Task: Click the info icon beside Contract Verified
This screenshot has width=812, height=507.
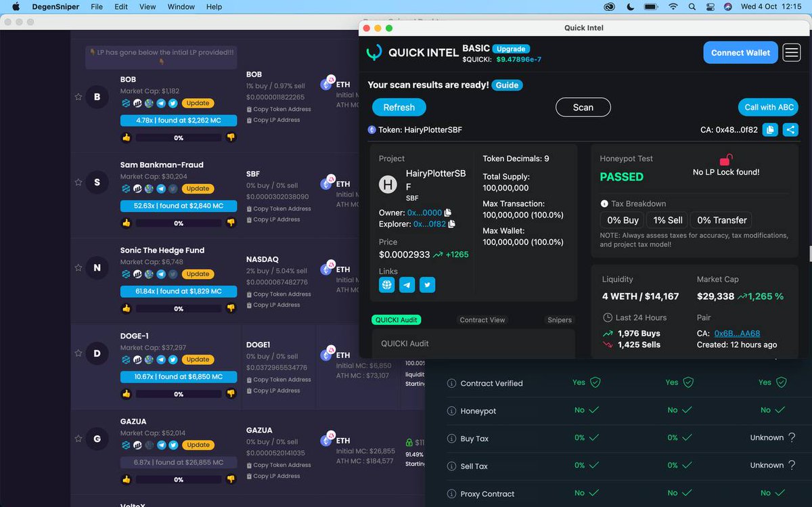Action: coord(451,383)
